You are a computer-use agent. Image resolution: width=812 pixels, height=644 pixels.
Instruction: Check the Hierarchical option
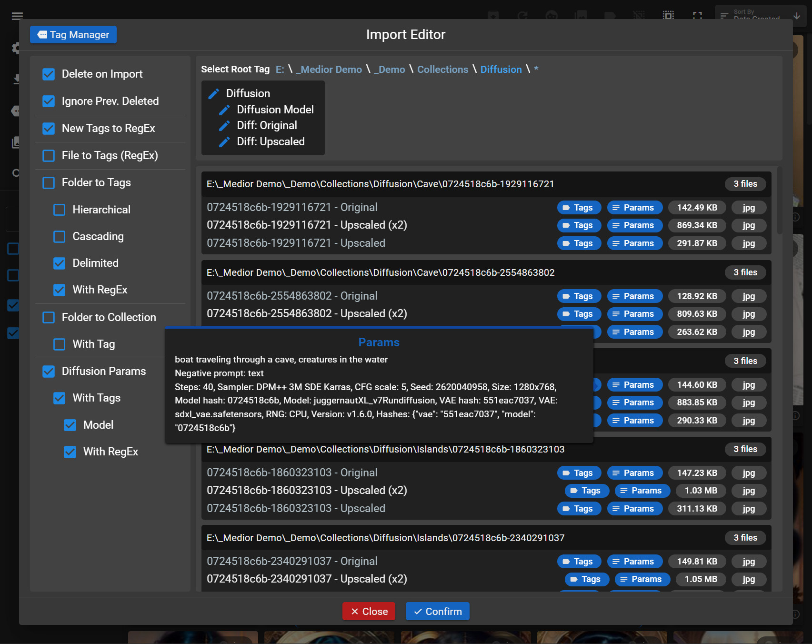pos(60,210)
